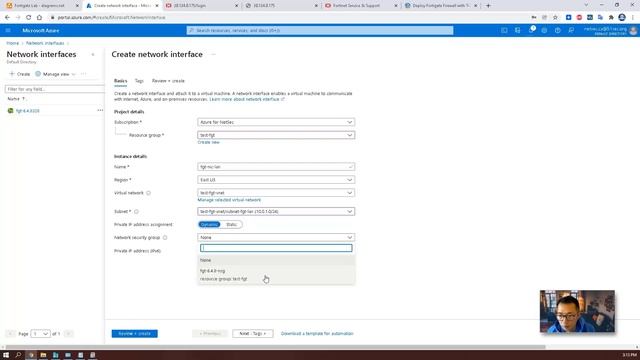This screenshot has width=640, height=360.
Task: Focus the Filter for any field box
Action: click(x=54, y=89)
